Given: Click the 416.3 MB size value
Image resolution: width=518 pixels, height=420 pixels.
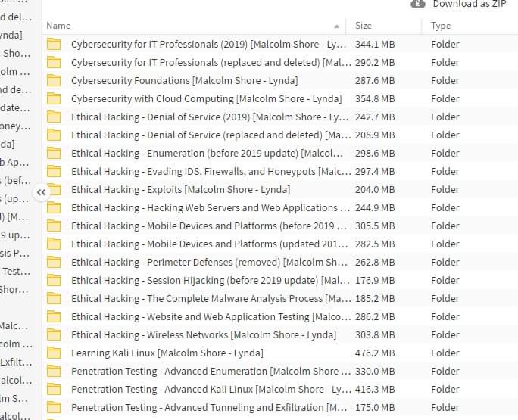Looking at the screenshot, I should point(375,389).
